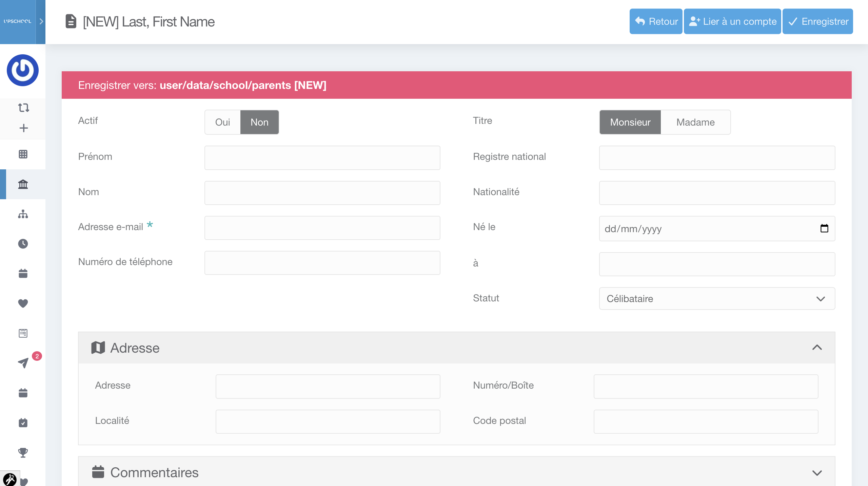The width and height of the screenshot is (868, 486).
Task: Expand the Commentaires section
Action: tap(817, 473)
